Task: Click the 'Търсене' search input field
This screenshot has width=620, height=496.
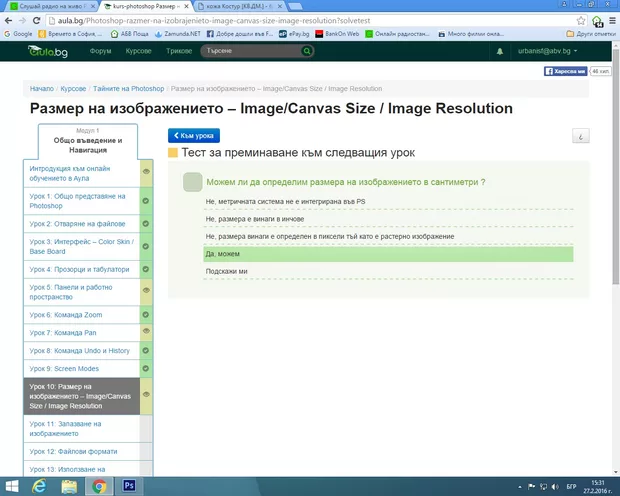Action: click(x=250, y=51)
